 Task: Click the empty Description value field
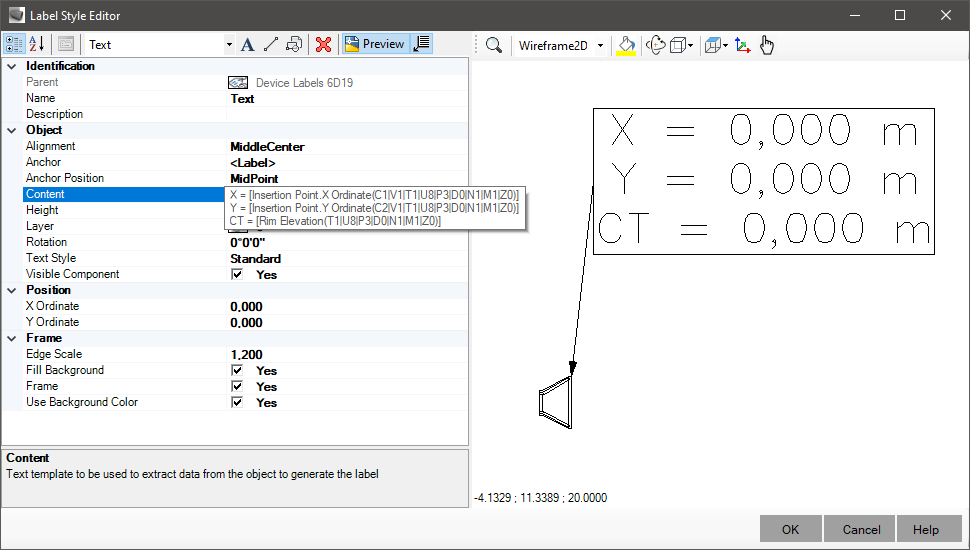[x=347, y=114]
